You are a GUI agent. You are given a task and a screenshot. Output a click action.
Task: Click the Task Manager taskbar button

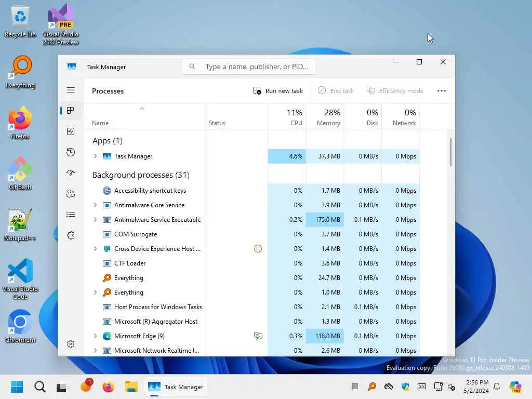176,387
